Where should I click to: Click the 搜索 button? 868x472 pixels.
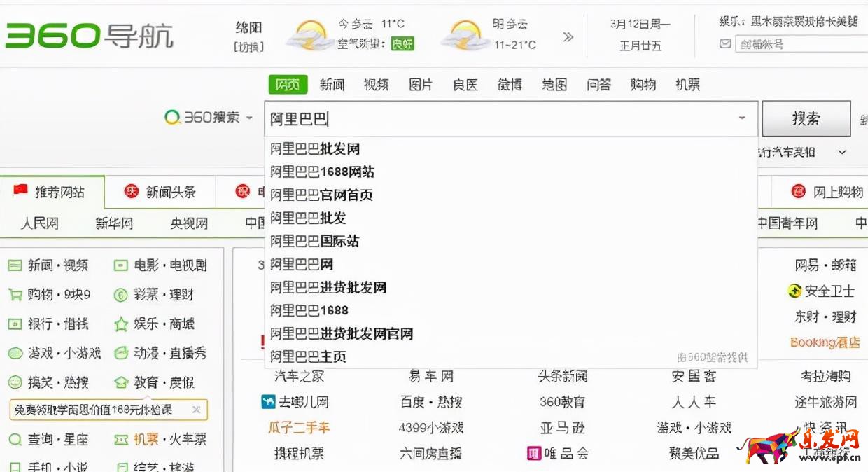[806, 118]
